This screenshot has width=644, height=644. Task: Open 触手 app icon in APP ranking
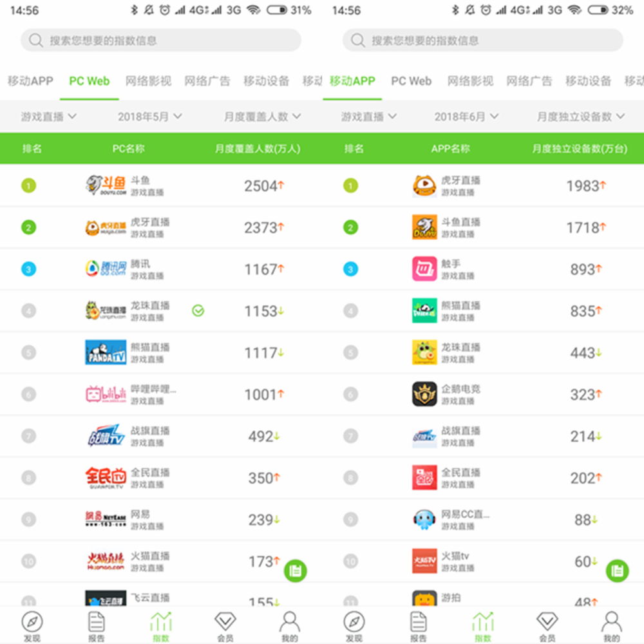click(424, 269)
